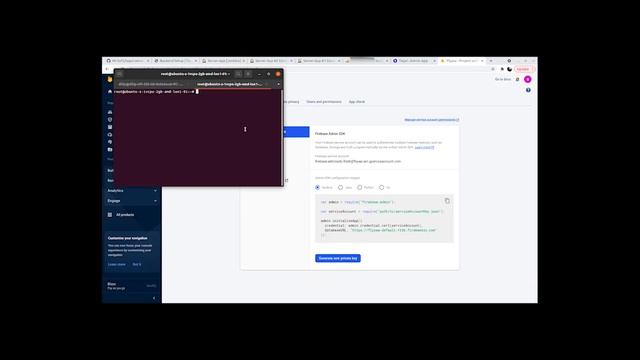The width and height of the screenshot is (640, 360).
Task: Click the Firebase Admin SDK heading
Action: [330, 133]
